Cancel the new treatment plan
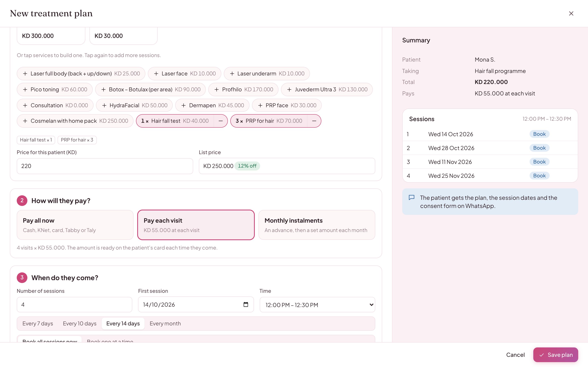 pos(515,355)
